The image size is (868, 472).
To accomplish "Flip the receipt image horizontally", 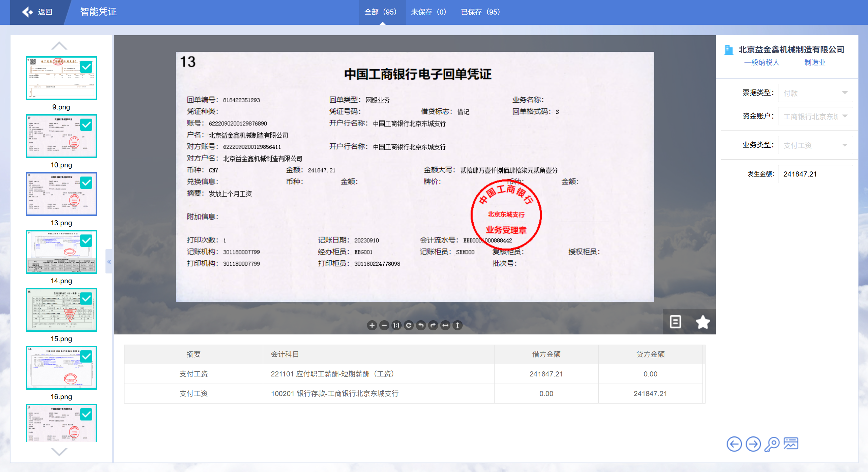I will click(x=445, y=325).
